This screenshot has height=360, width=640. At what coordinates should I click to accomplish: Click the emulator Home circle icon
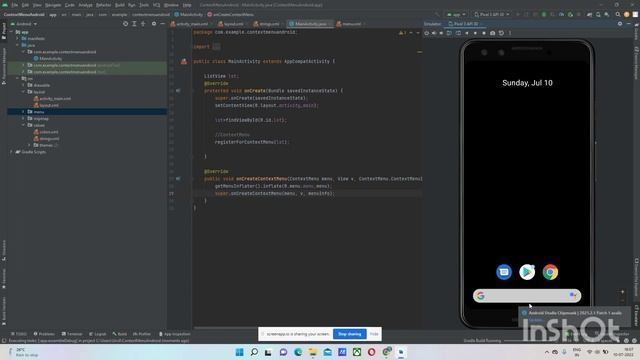click(475, 33)
